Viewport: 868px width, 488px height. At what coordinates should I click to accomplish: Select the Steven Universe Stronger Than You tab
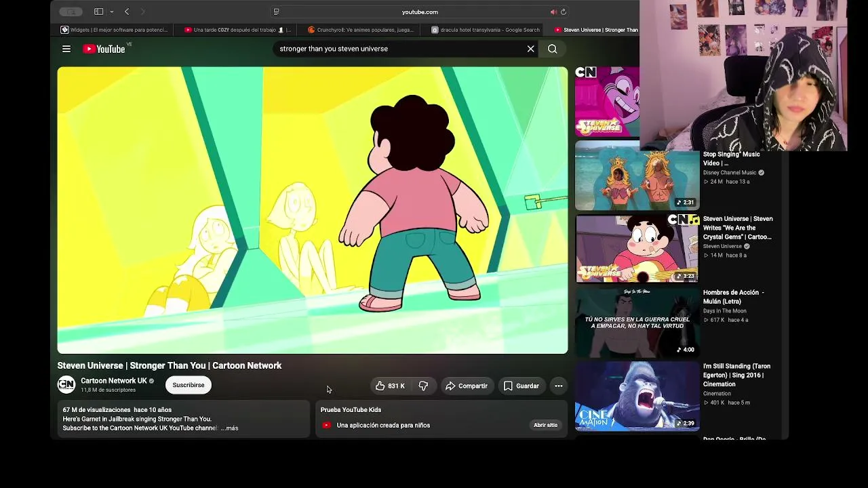click(x=595, y=30)
